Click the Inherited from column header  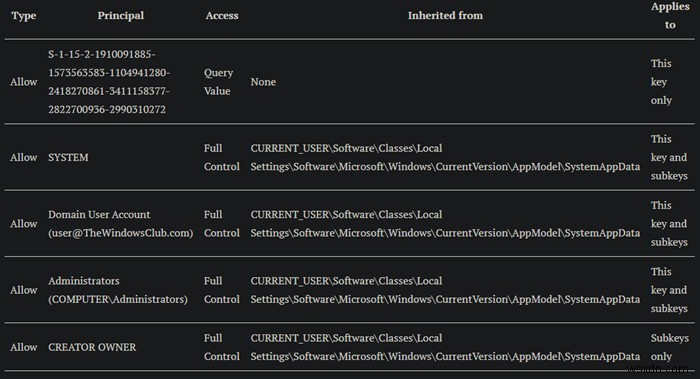coord(445,16)
